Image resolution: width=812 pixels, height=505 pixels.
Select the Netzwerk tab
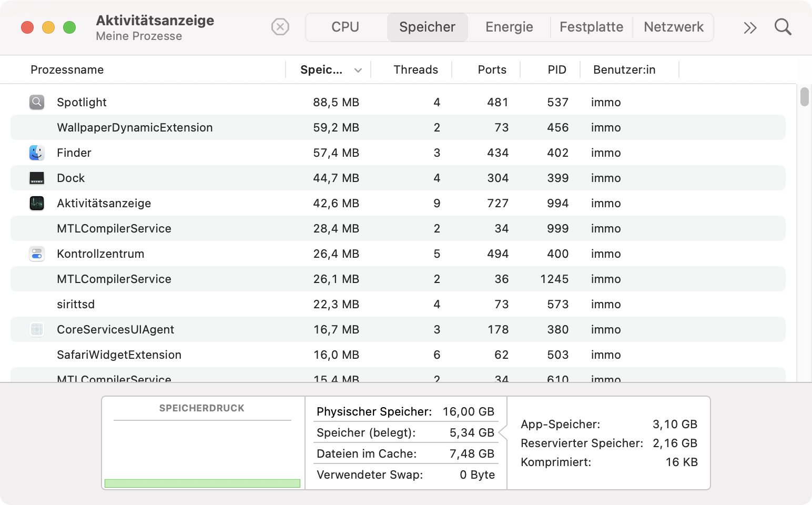(x=673, y=27)
